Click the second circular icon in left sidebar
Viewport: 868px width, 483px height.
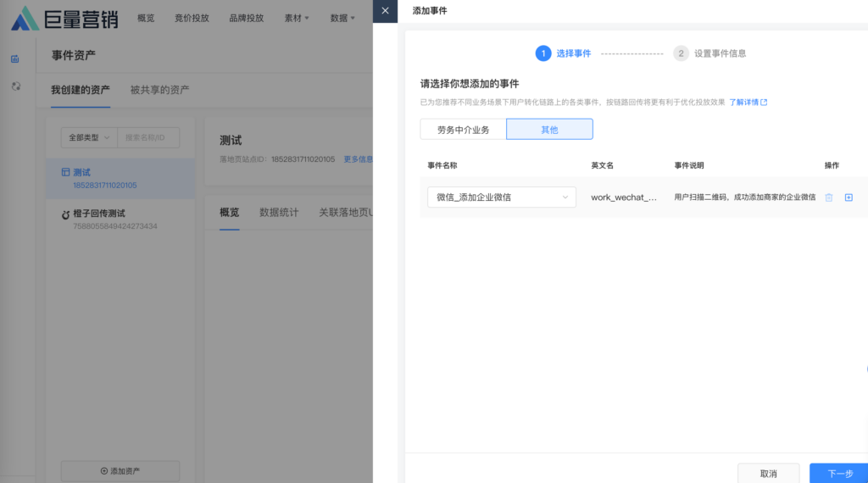click(x=15, y=86)
